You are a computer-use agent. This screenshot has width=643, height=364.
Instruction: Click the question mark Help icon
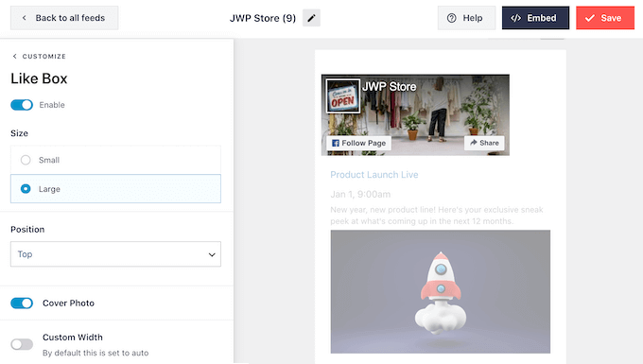[451, 18]
